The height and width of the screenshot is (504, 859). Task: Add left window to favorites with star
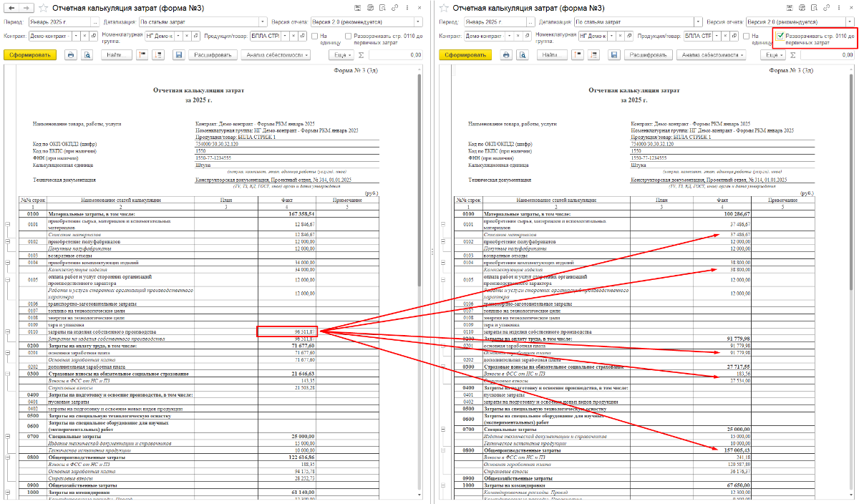[x=43, y=8]
